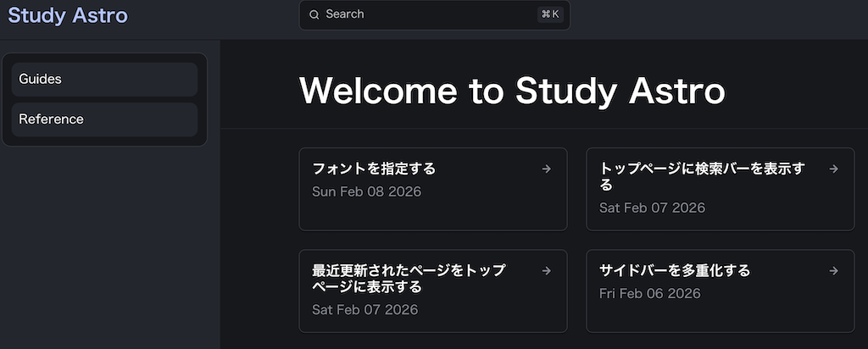Click the arrow icon on サイドバーを多重化する card
The height and width of the screenshot is (349, 868).
click(834, 271)
